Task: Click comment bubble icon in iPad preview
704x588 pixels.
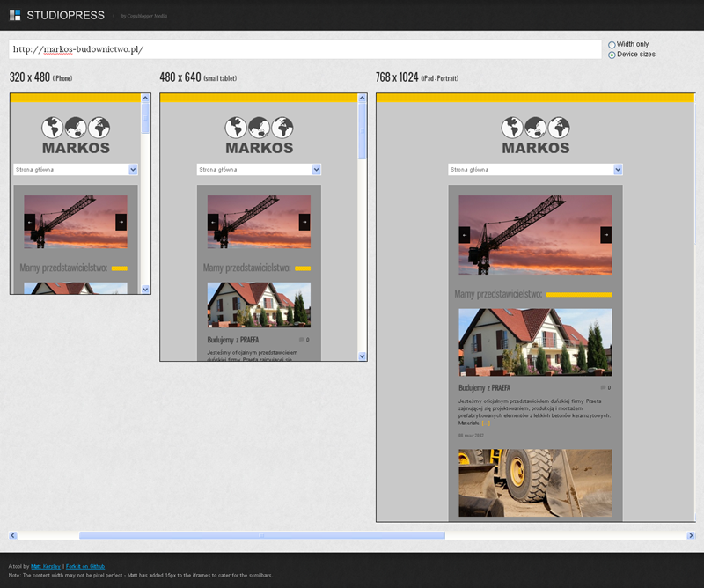Action: pos(603,387)
